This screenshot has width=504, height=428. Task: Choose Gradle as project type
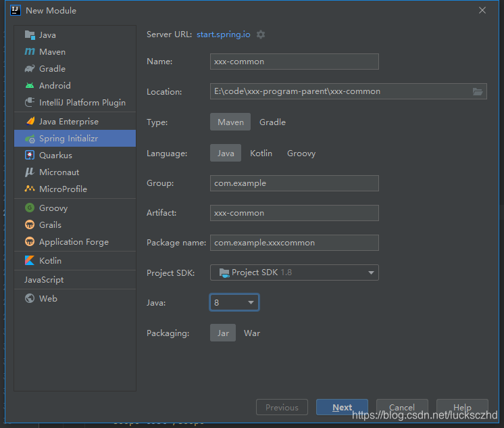[272, 122]
